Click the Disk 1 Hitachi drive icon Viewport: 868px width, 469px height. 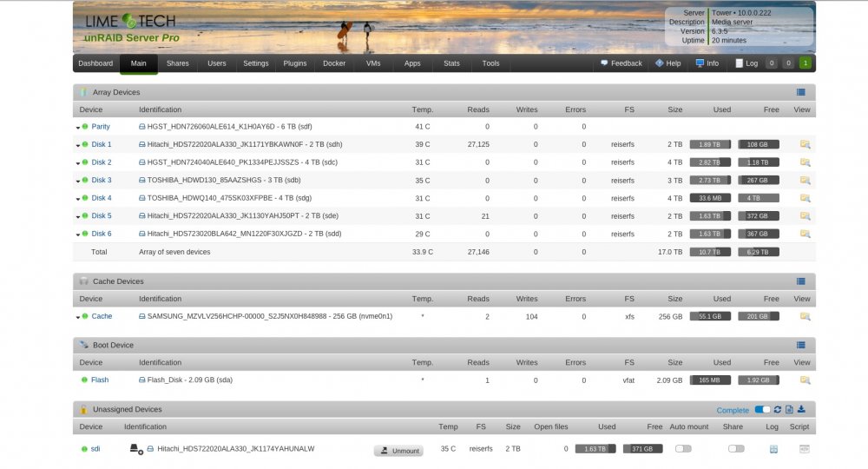click(141, 144)
